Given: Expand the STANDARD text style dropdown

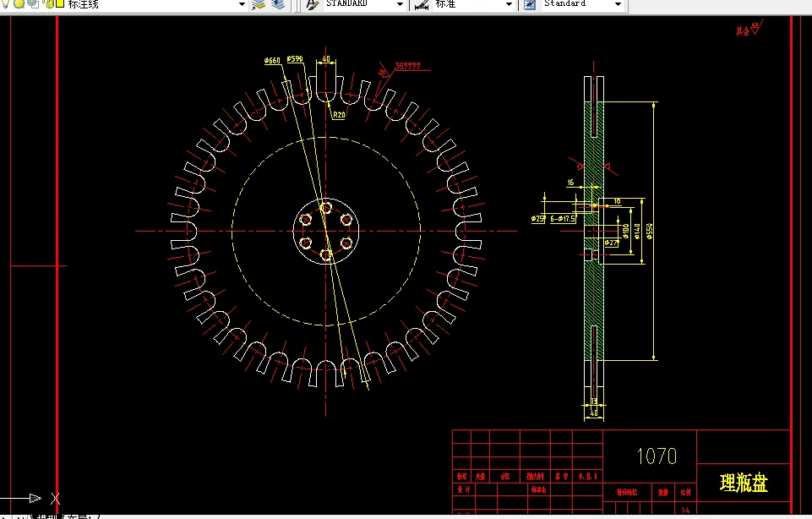Looking at the screenshot, I should point(400,4).
